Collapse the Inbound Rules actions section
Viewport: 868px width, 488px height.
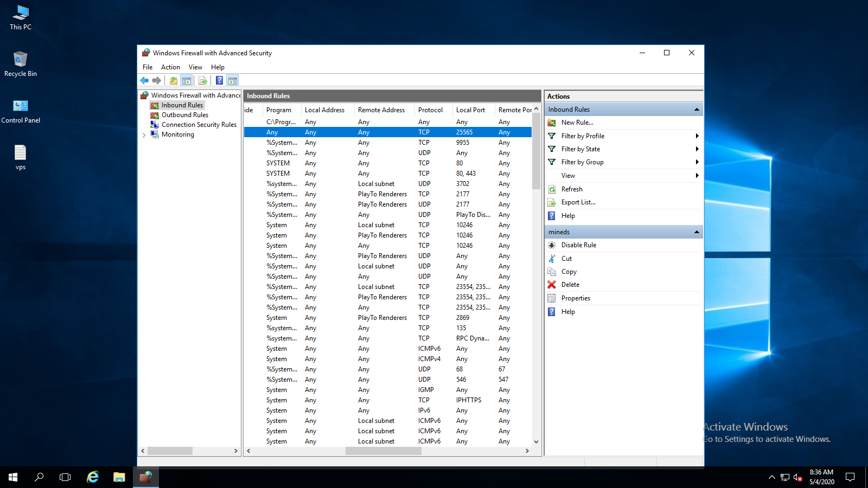pyautogui.click(x=697, y=110)
